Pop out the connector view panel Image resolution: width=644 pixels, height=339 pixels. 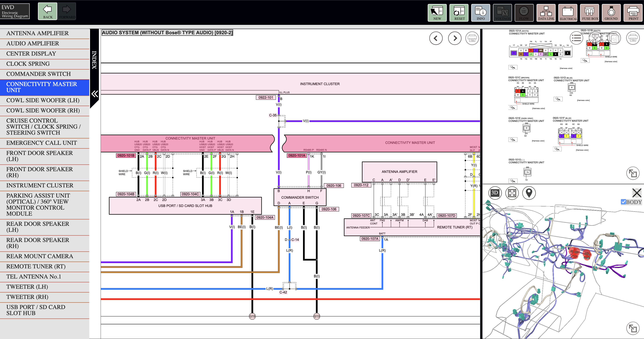coord(633,173)
